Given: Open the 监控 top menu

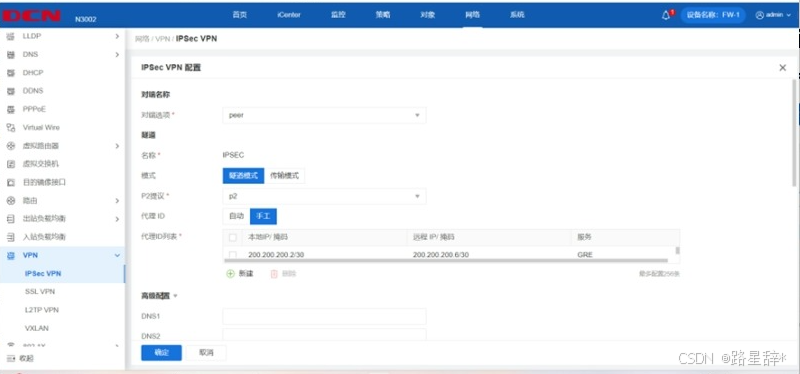Looking at the screenshot, I should coord(338,15).
